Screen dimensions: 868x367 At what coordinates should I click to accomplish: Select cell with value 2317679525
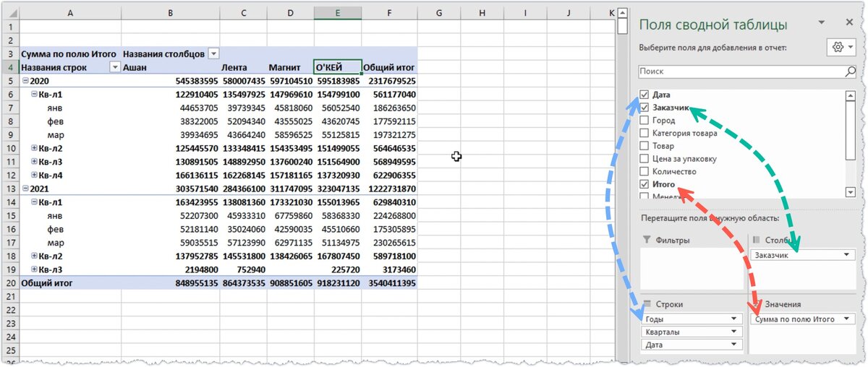[x=390, y=81]
